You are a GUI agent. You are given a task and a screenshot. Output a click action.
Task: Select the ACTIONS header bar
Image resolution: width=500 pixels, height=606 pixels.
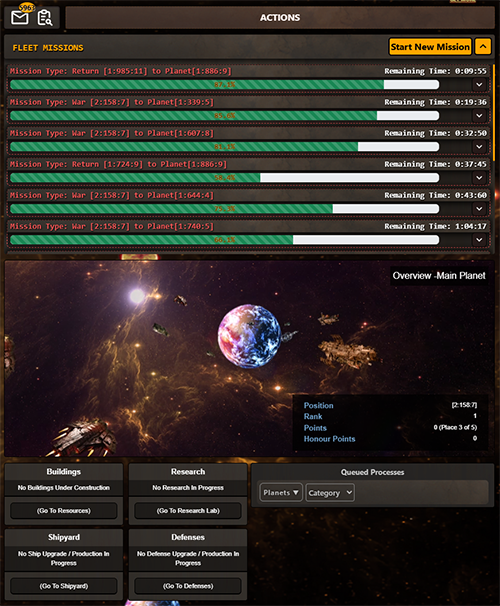[x=280, y=18]
